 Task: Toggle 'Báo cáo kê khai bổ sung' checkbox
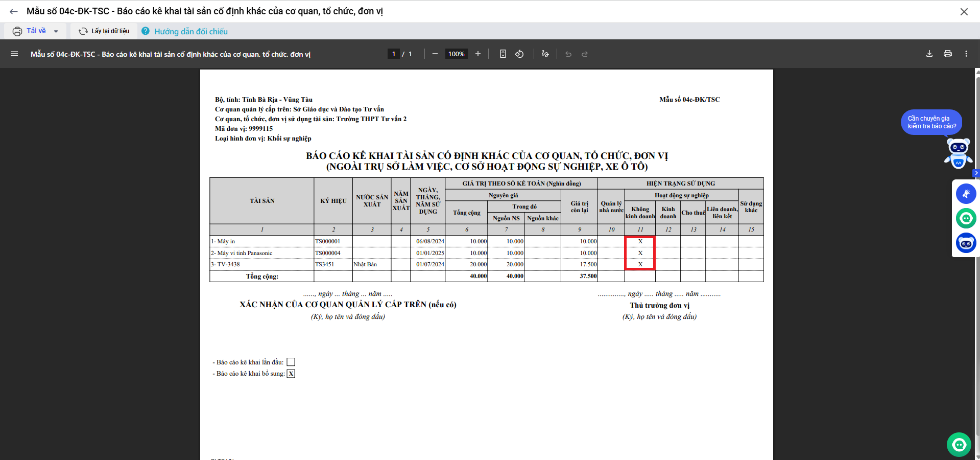[x=291, y=374]
